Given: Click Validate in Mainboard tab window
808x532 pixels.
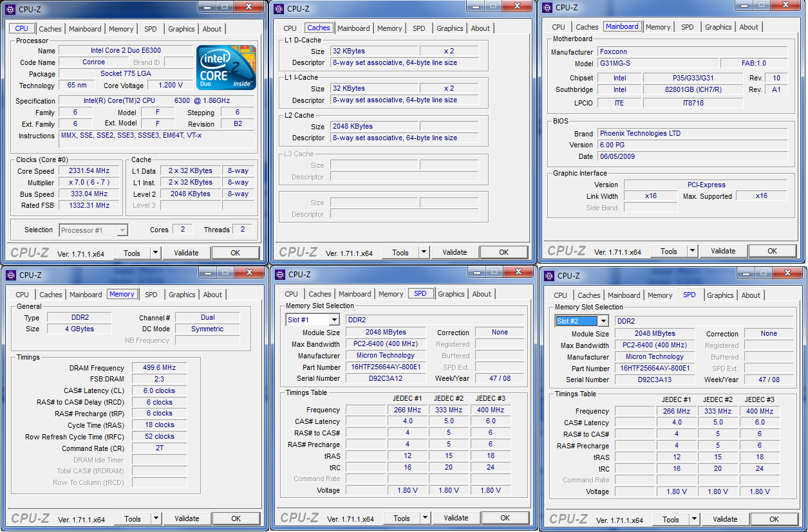Looking at the screenshot, I should point(724,251).
